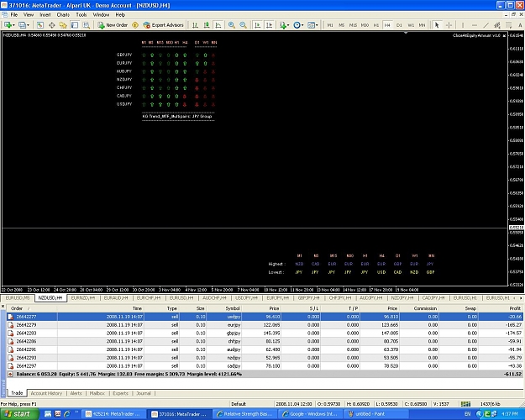The height and width of the screenshot is (420, 525).
Task: Show the Market Watch window
Action: (x=39, y=25)
